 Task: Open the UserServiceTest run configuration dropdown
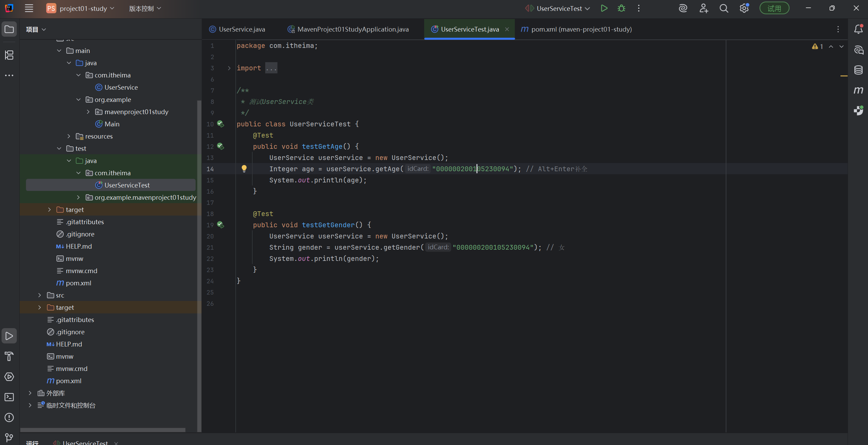[x=559, y=8]
